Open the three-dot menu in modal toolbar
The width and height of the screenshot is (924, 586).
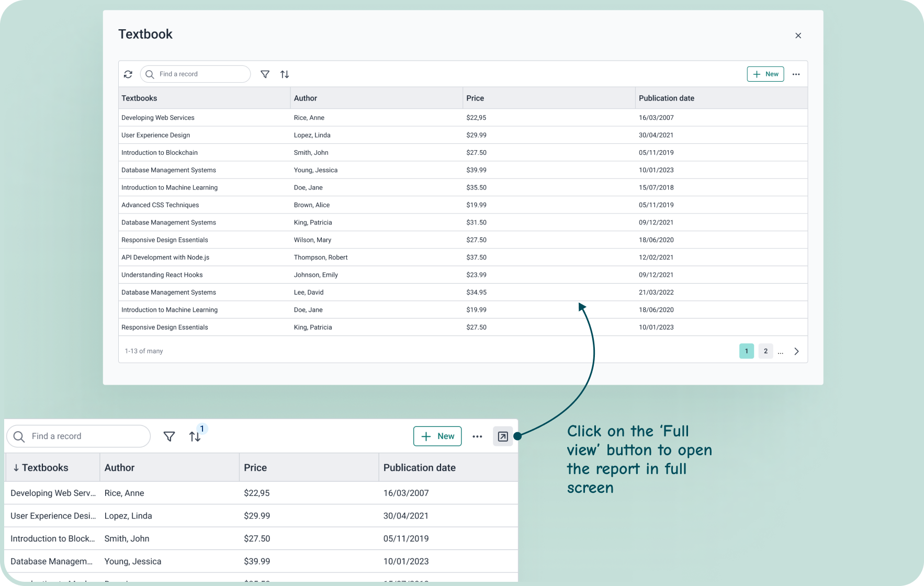point(796,74)
